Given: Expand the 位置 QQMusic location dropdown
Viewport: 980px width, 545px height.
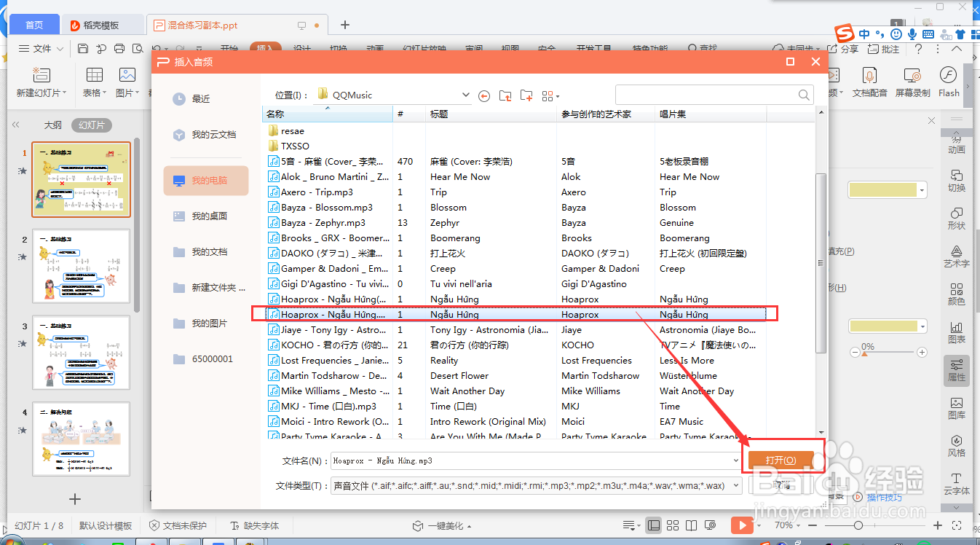Looking at the screenshot, I should tap(466, 95).
